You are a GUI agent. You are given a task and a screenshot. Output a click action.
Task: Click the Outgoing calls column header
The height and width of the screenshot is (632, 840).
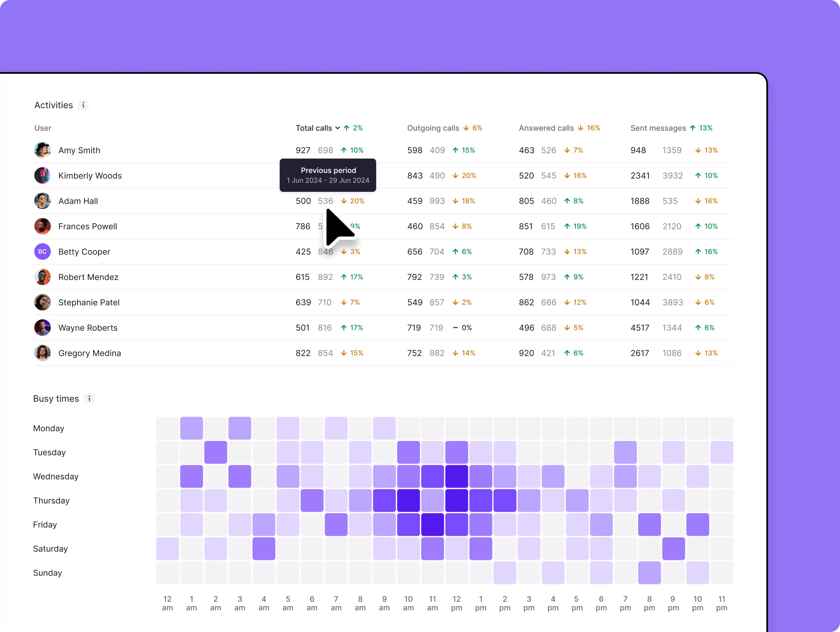(433, 128)
